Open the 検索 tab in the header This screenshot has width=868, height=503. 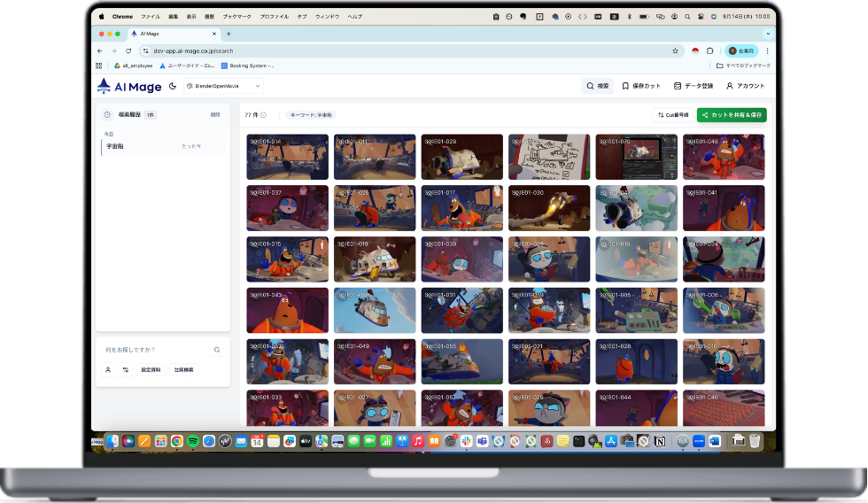pyautogui.click(x=598, y=86)
